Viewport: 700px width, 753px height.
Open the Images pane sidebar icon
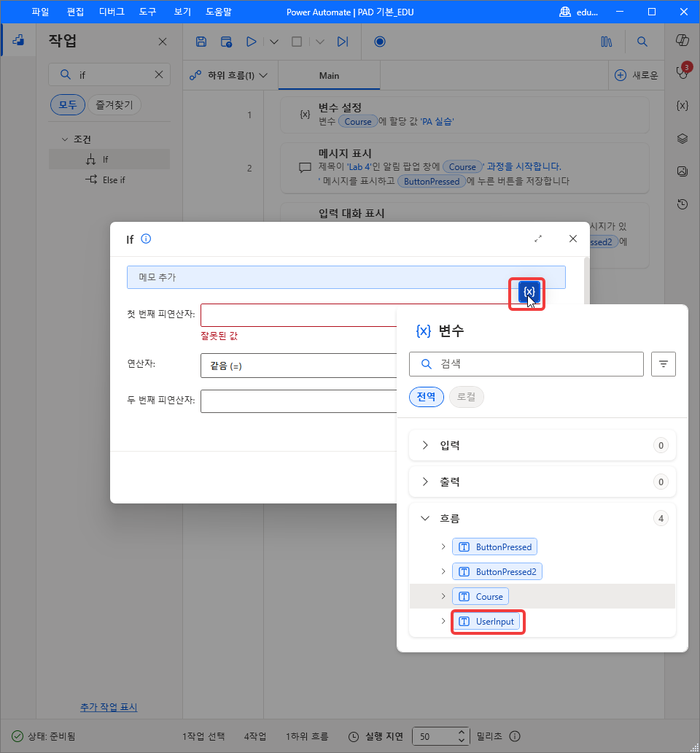pos(682,171)
